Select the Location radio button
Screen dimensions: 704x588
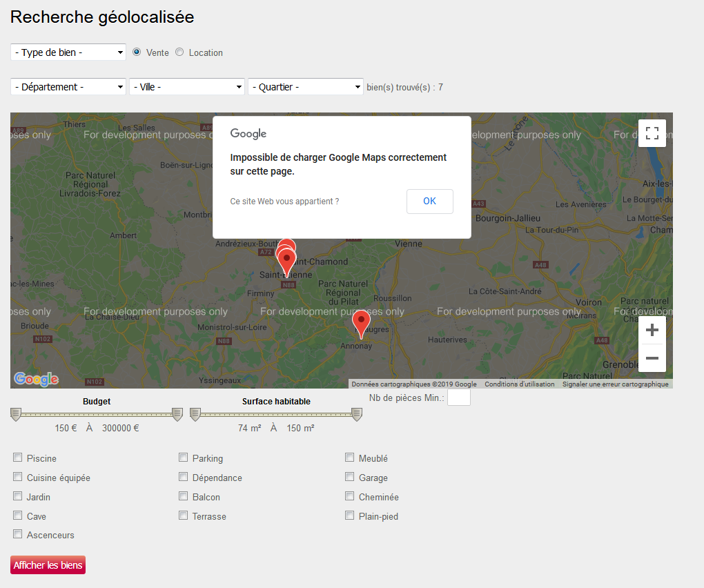pyautogui.click(x=178, y=52)
